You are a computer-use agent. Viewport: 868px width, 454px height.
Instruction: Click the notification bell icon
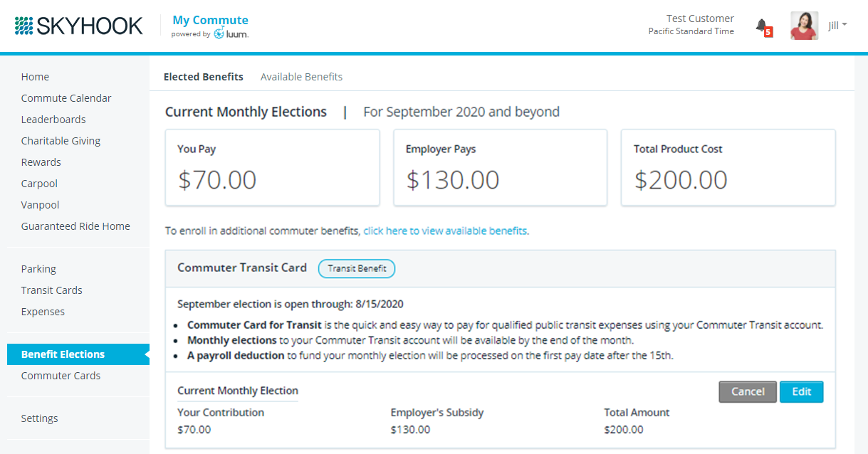pyautogui.click(x=763, y=26)
